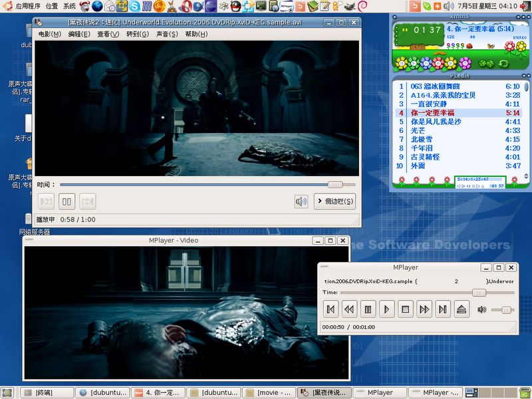Click the MPlayer - Video display area
The image size is (532, 399).
point(186,313)
